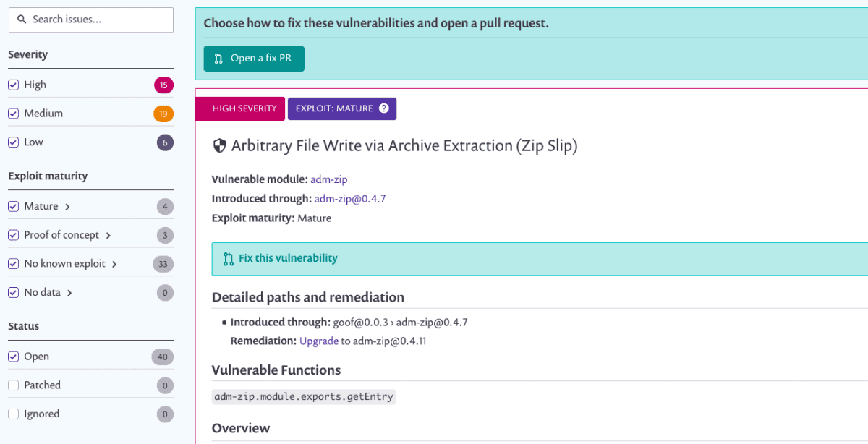Click the Detailed paths and remediation heading
868x444 pixels.
[308, 297]
